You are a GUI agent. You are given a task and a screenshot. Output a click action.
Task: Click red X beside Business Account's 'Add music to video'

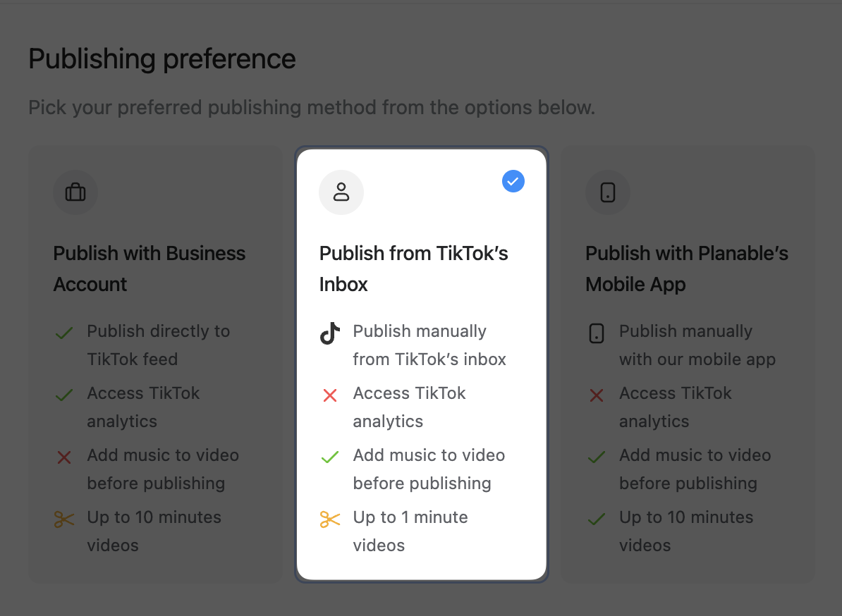pos(64,458)
